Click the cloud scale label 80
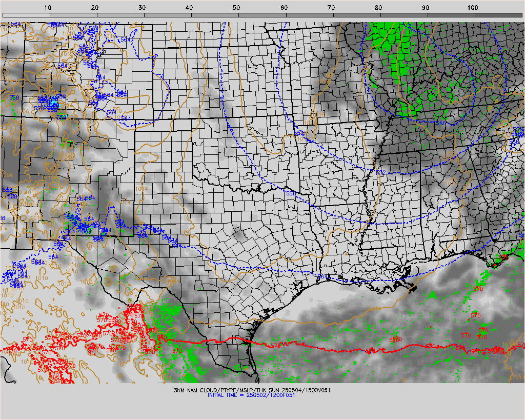Image resolution: width=525 pixels, height=420 pixels. coord(378,7)
